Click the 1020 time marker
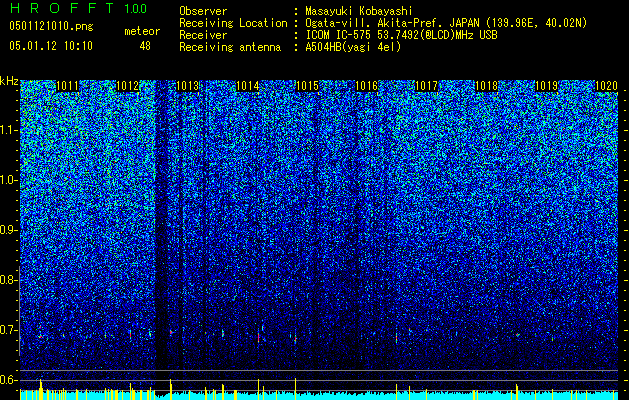 (x=606, y=86)
